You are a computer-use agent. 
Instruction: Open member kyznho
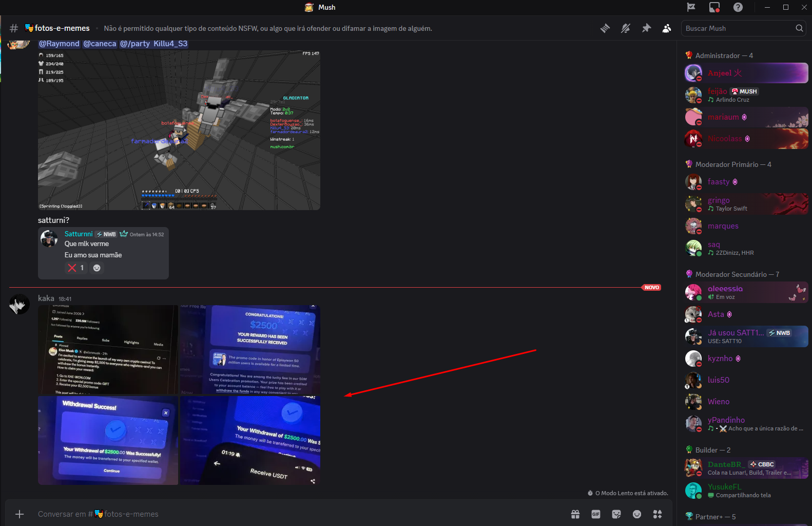click(746, 359)
